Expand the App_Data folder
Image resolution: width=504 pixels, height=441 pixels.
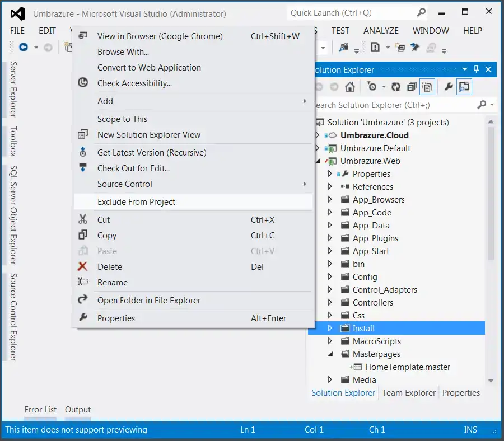click(x=330, y=225)
